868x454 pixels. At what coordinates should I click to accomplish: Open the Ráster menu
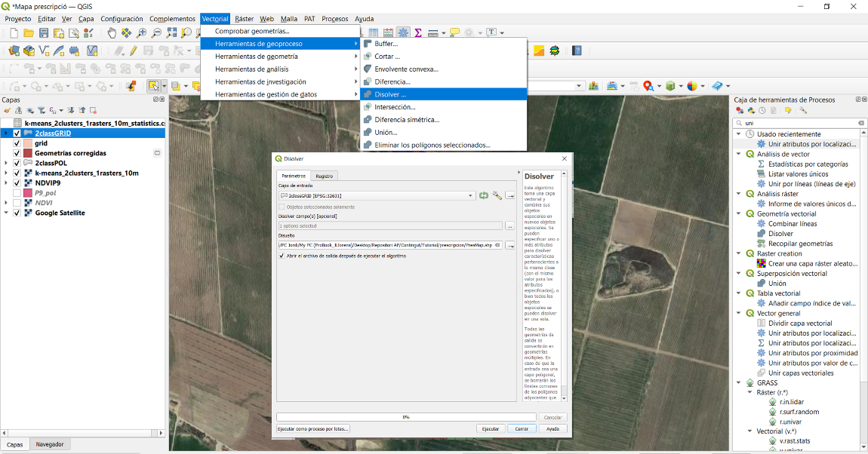244,19
